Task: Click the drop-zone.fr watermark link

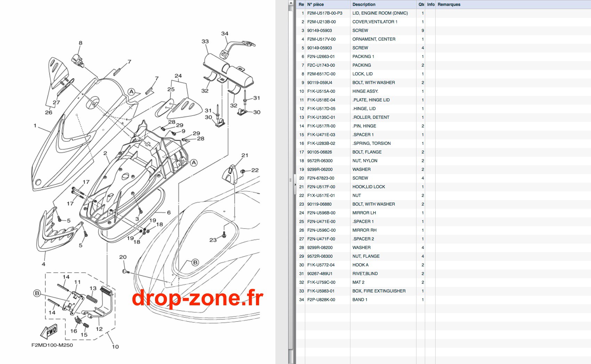Action: click(197, 298)
